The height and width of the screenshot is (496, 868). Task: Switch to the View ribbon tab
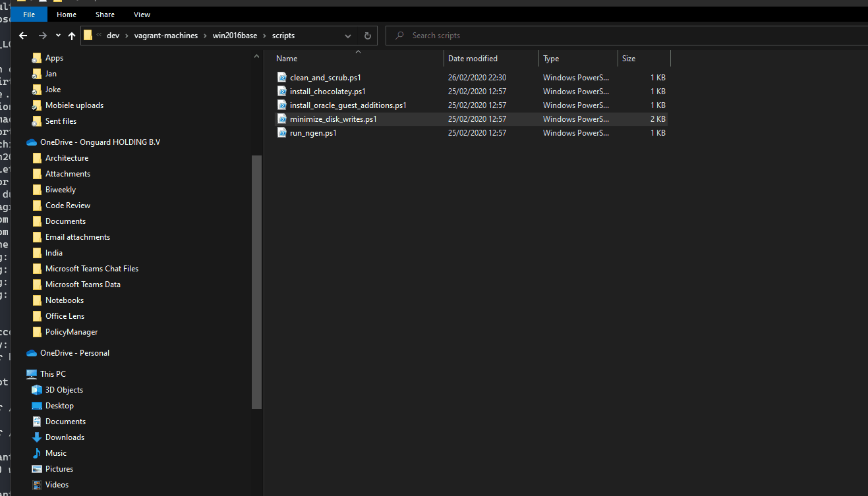(142, 14)
